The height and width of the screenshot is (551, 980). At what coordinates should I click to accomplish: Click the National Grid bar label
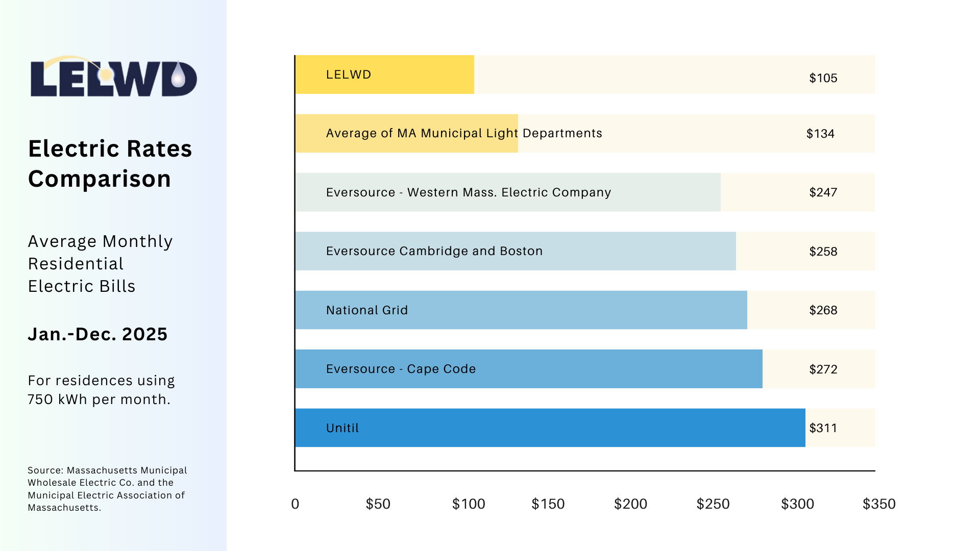pyautogui.click(x=366, y=310)
